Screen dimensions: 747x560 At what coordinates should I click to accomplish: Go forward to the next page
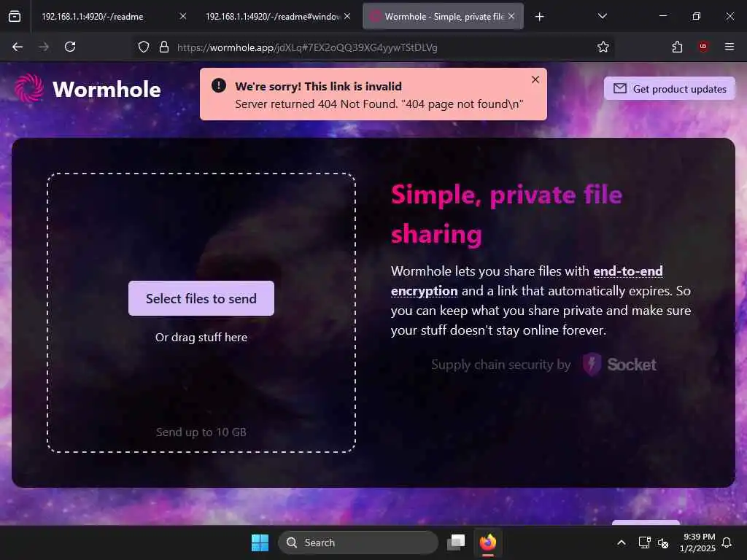tap(44, 47)
